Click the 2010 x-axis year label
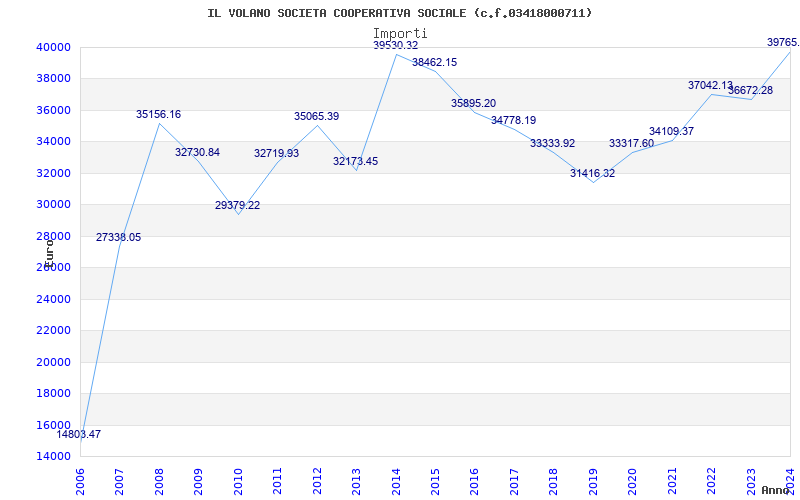 click(238, 482)
